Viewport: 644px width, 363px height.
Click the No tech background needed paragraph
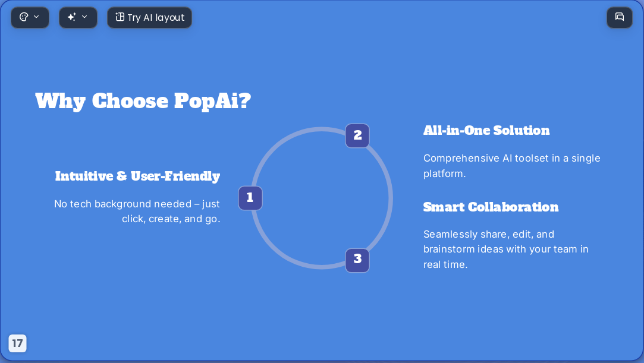[137, 212]
